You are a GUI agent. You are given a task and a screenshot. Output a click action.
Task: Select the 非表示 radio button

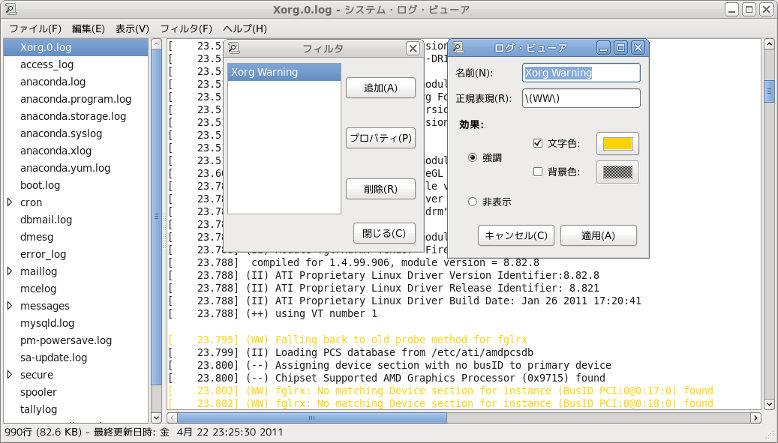pos(472,201)
